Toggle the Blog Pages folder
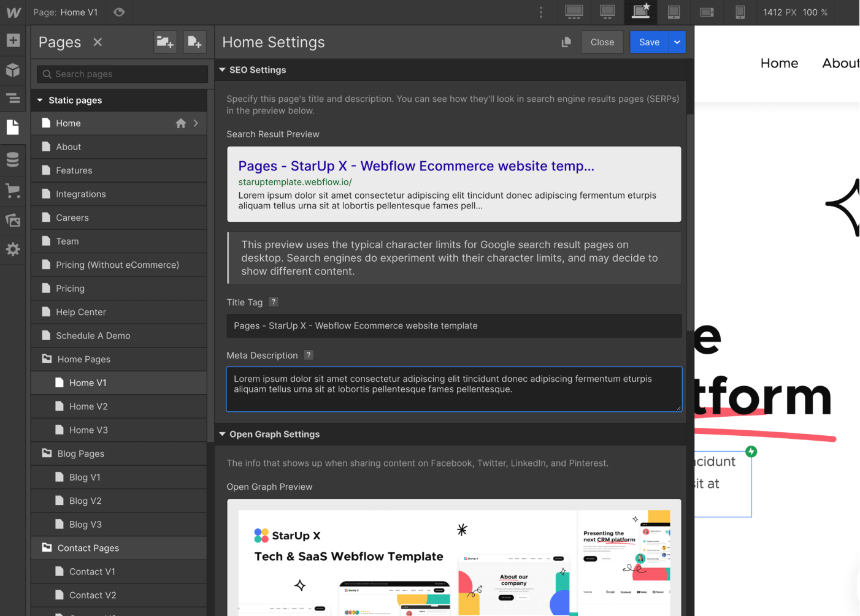 119,454
